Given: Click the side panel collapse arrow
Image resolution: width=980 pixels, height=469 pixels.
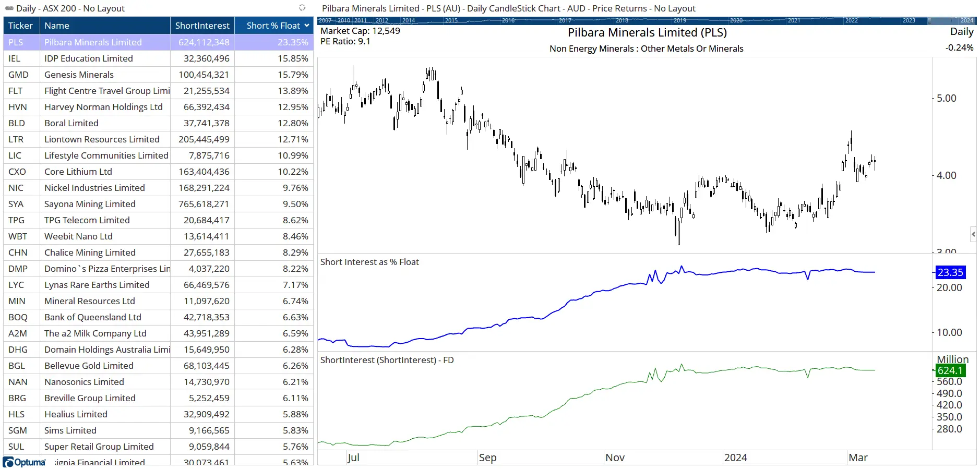Looking at the screenshot, I should coord(973,234).
